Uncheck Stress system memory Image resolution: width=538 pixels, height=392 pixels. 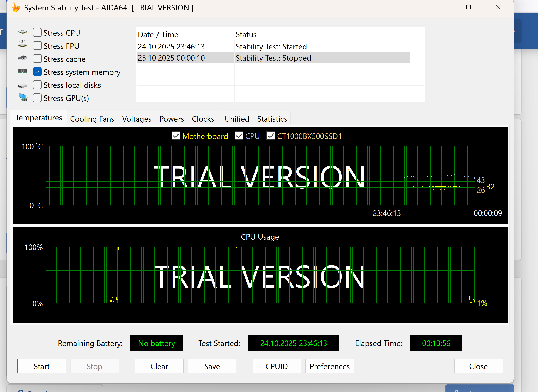click(x=37, y=72)
